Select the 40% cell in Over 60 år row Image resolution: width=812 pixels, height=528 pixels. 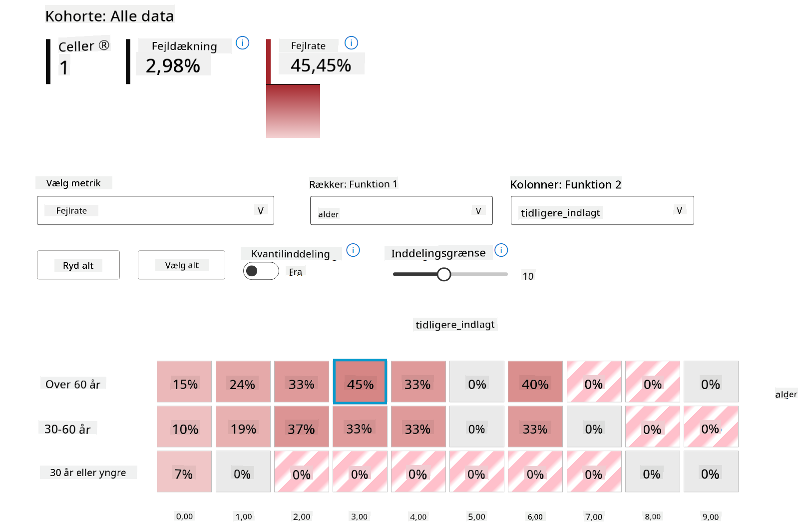(535, 382)
